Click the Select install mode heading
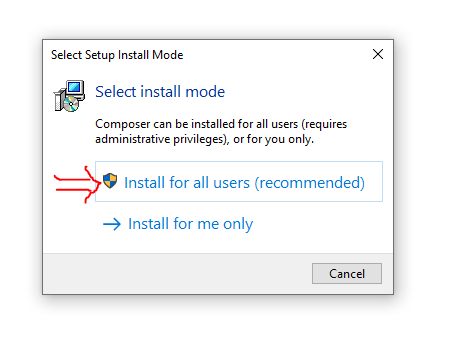The image size is (459, 361). [160, 92]
